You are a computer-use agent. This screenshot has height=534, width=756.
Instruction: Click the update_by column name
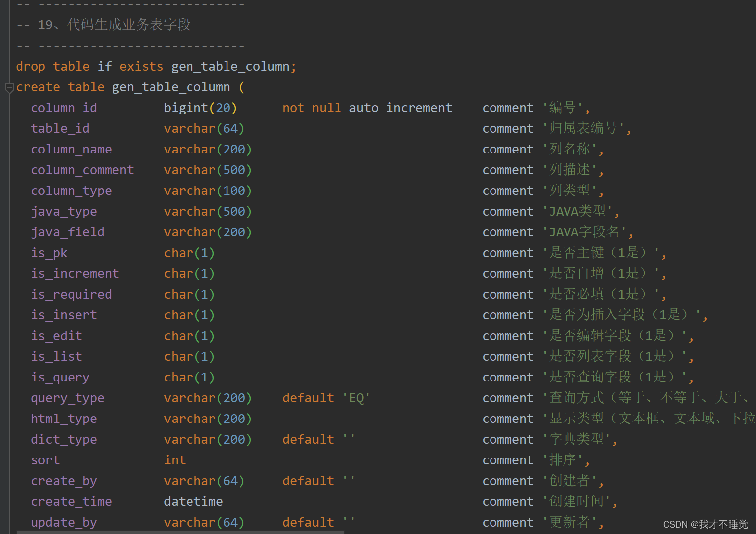coord(64,522)
